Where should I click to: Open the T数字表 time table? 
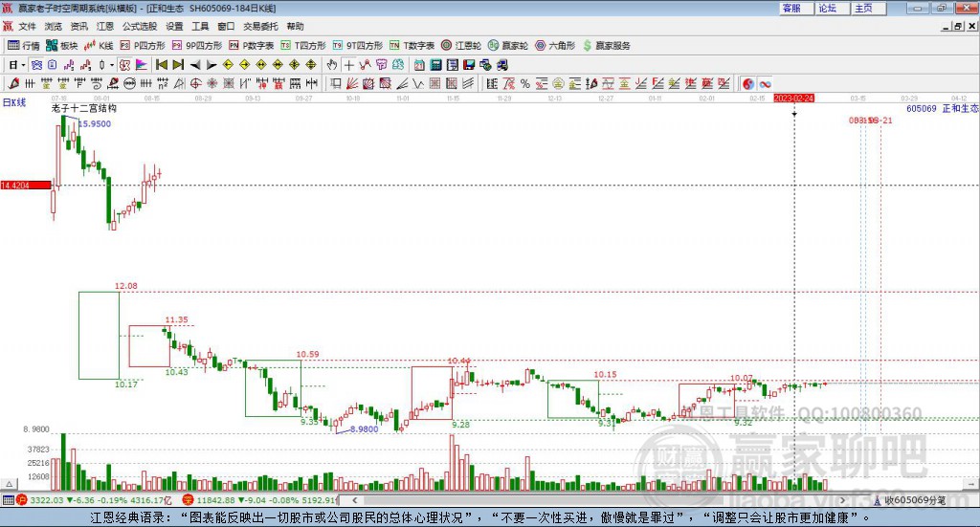pos(412,46)
